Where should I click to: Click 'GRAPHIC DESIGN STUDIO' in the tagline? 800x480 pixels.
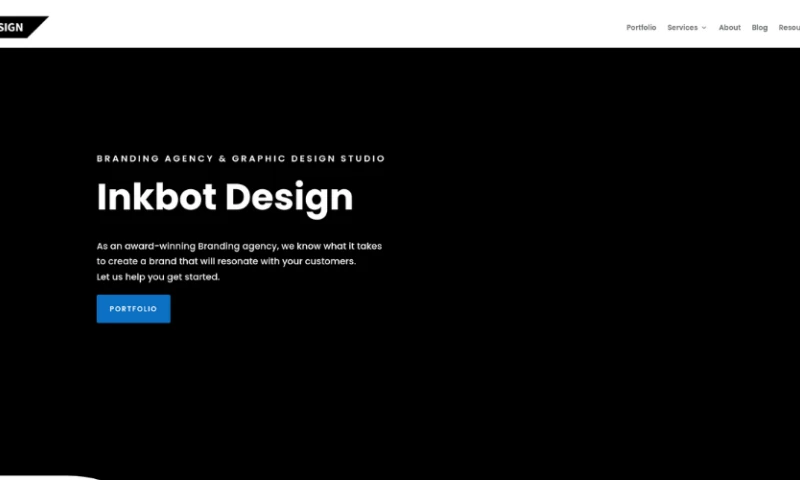(308, 159)
